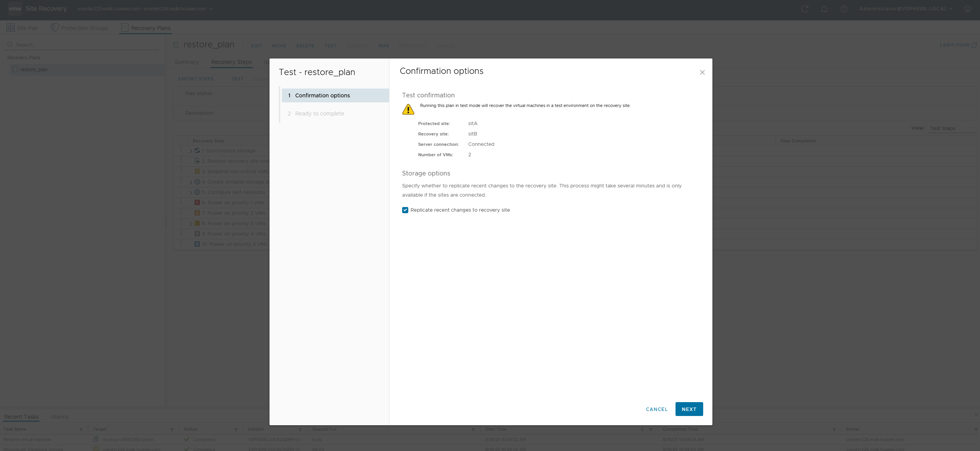This screenshot has height=451, width=980.
Task: Click the Site Pair icon
Action: [x=10, y=28]
